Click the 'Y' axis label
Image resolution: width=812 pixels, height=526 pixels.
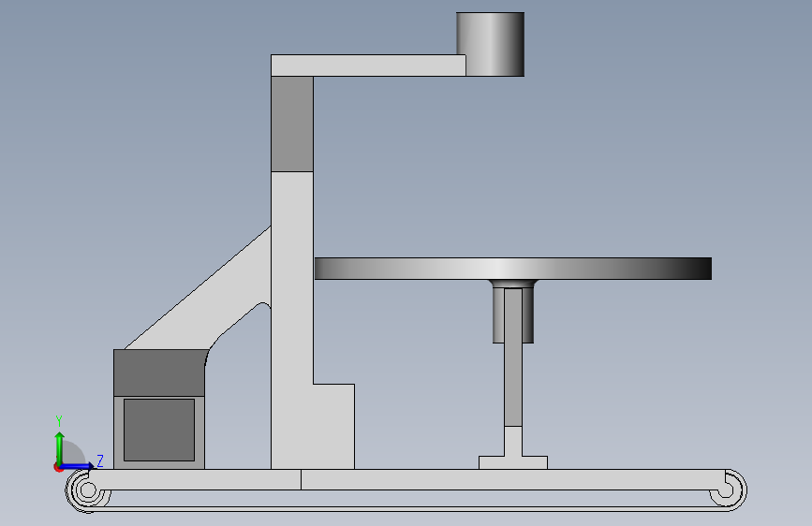(x=59, y=421)
